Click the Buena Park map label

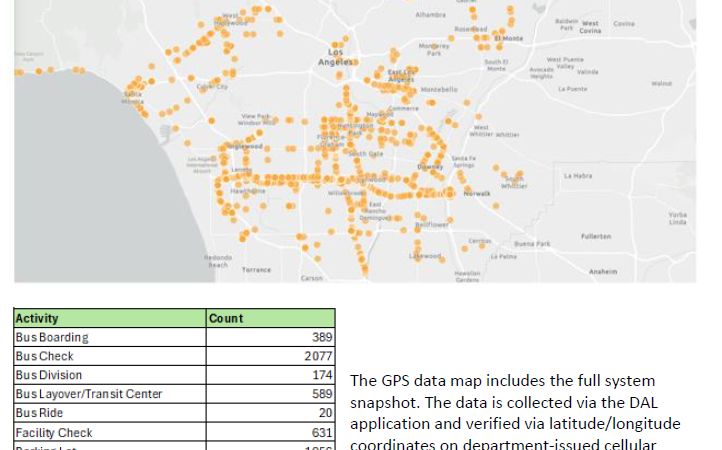click(x=531, y=244)
